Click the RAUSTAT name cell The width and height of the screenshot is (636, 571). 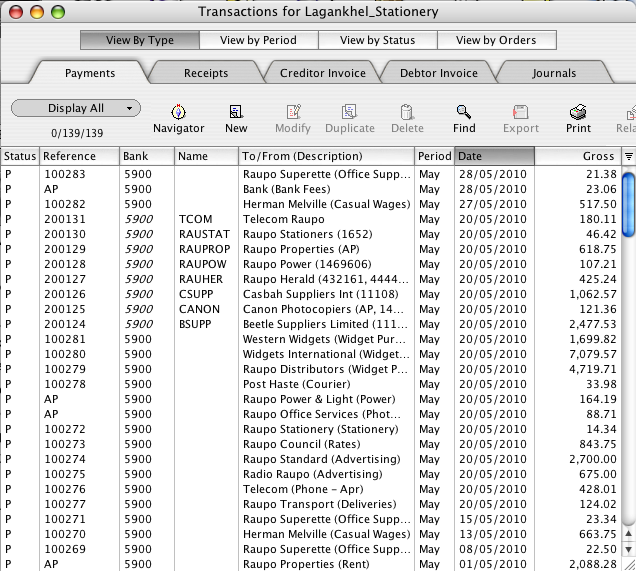click(204, 234)
